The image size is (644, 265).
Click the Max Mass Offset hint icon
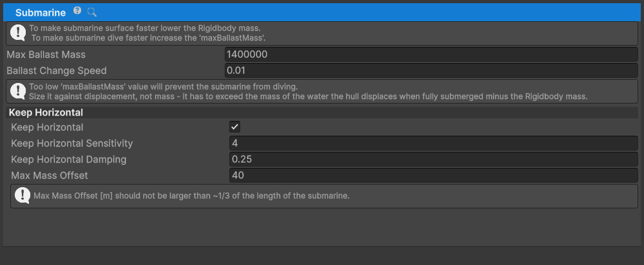tap(22, 196)
